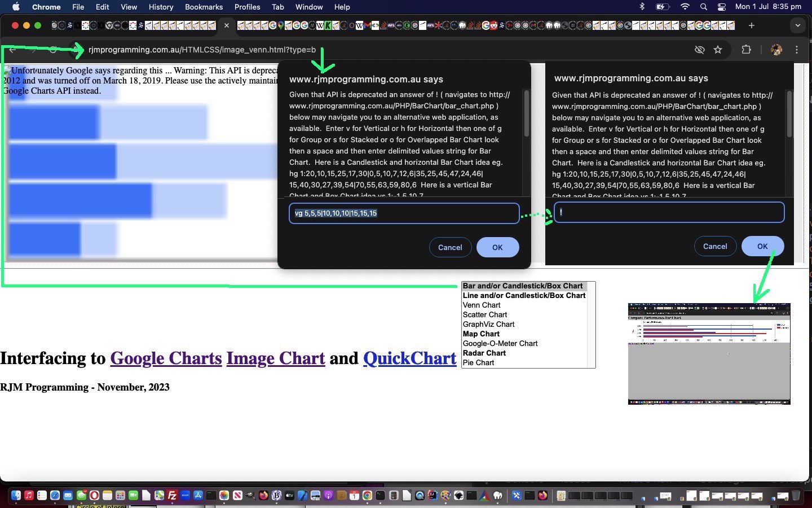Select Line and/or Candlestick/Box Chart option
Screen dimensions: 812x508
[524, 296]
